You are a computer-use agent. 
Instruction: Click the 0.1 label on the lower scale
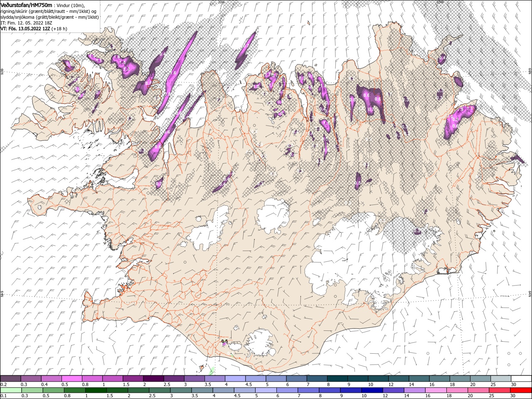(x=3, y=396)
